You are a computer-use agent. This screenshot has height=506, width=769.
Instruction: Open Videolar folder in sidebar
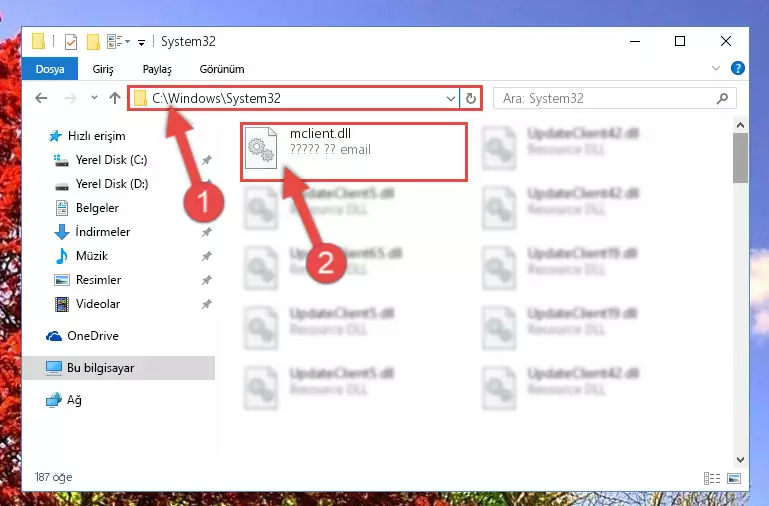click(x=98, y=304)
